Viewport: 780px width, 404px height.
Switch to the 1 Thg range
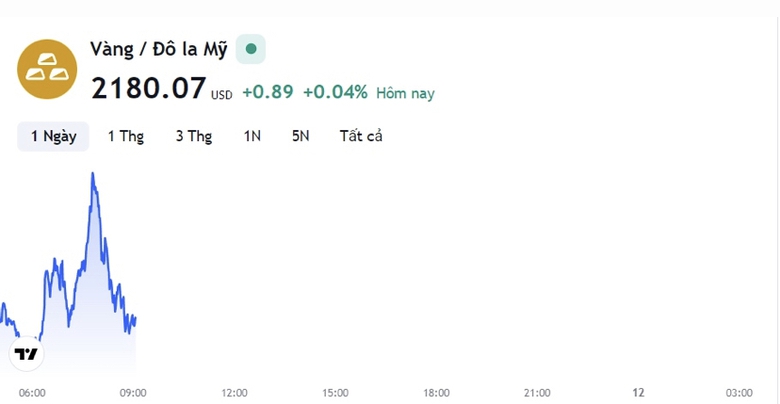126,136
